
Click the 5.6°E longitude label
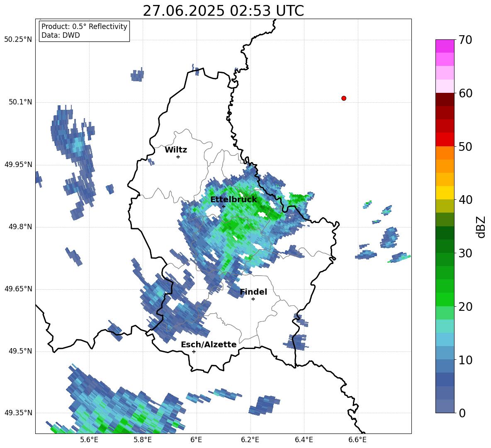coord(89,440)
